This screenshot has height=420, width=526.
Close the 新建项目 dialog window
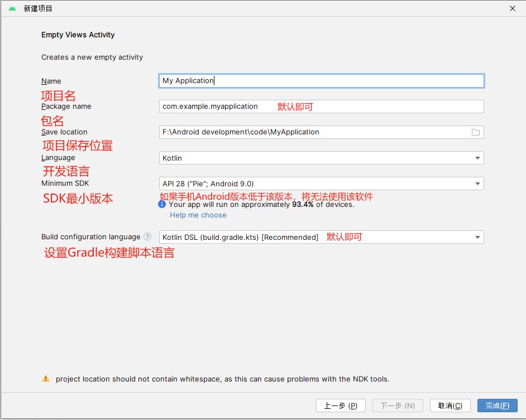[513, 8]
